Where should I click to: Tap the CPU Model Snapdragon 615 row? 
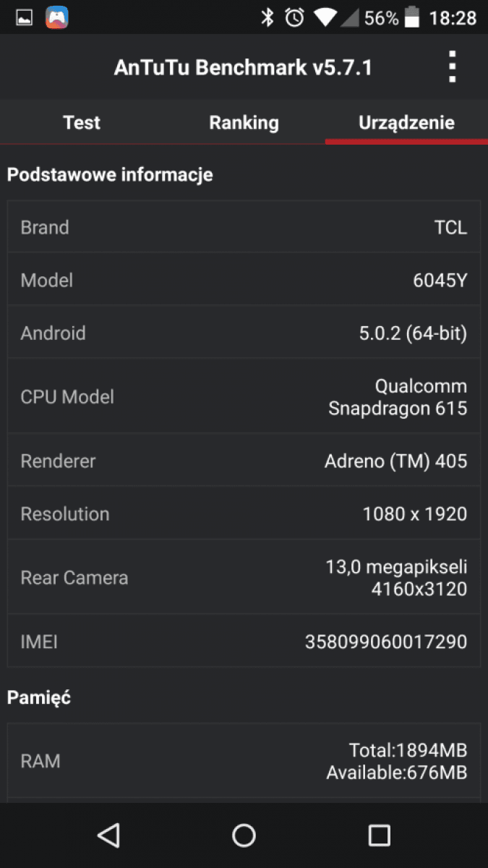244,396
